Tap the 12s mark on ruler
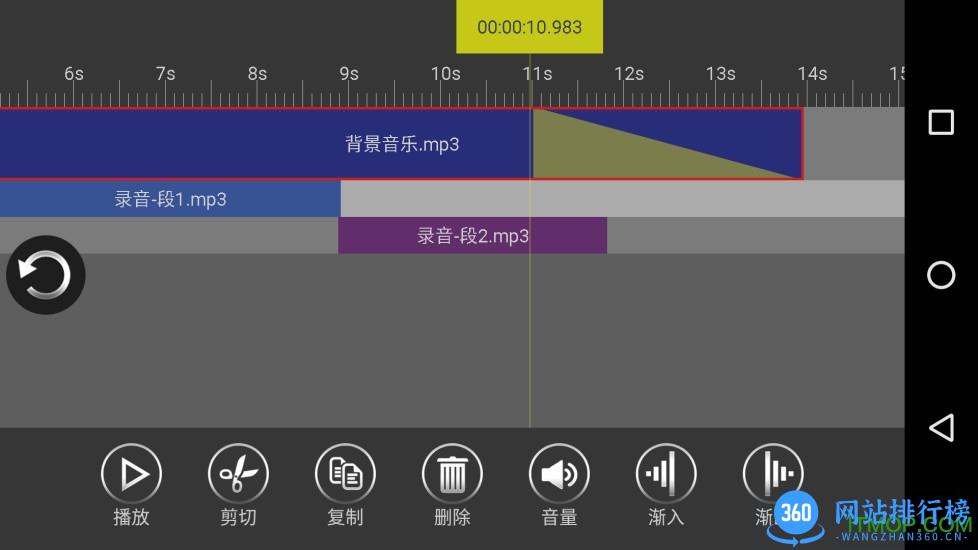Screen dimensions: 978x550 point(629,74)
